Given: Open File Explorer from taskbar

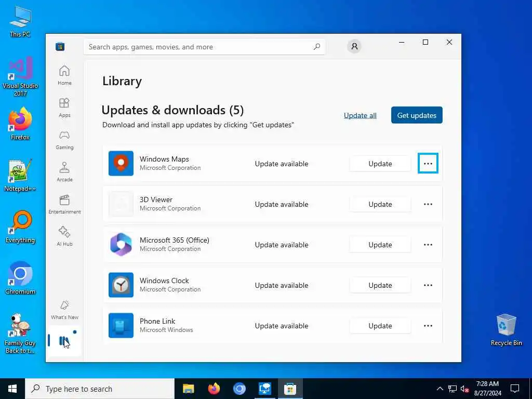Looking at the screenshot, I should tap(188, 389).
